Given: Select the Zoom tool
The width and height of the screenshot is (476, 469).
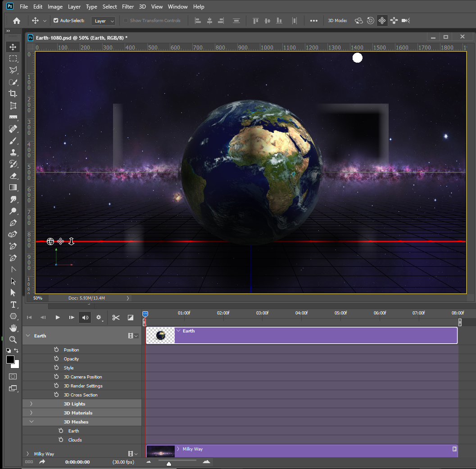Looking at the screenshot, I should pyautogui.click(x=13, y=340).
